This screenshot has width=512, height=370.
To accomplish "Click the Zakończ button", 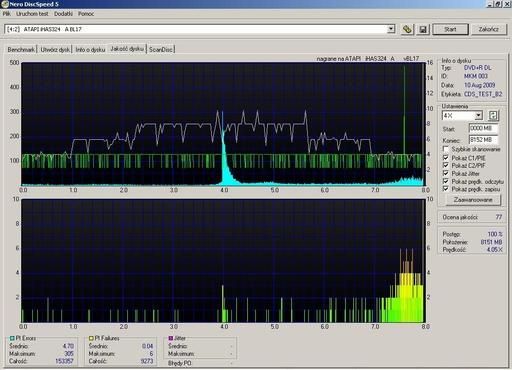I will point(489,29).
